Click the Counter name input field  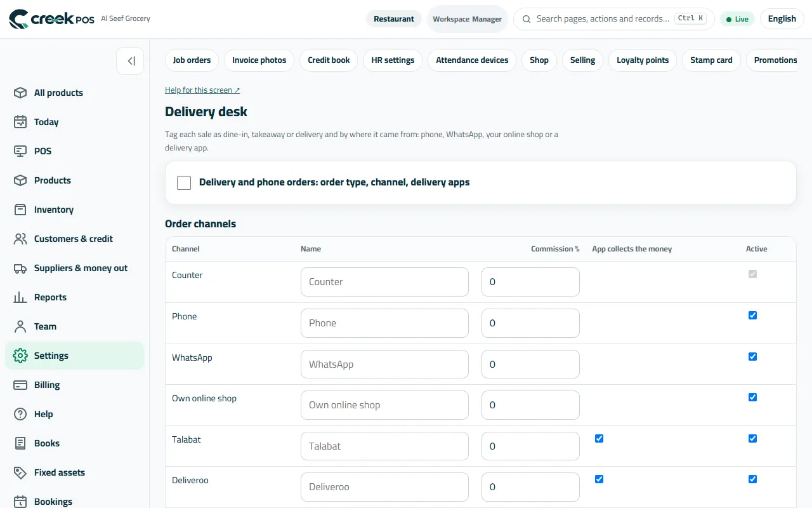[x=384, y=282]
